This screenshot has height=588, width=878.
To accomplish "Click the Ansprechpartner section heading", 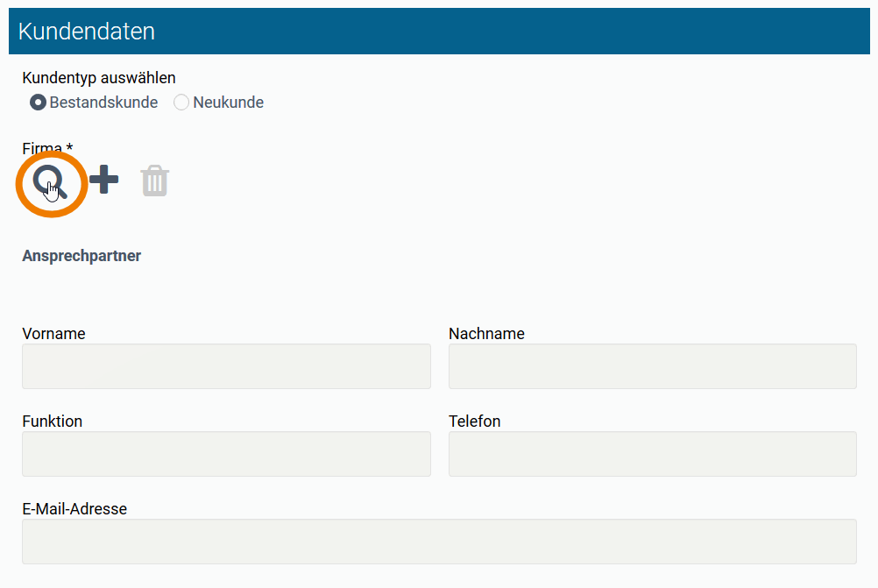I will click(x=81, y=256).
